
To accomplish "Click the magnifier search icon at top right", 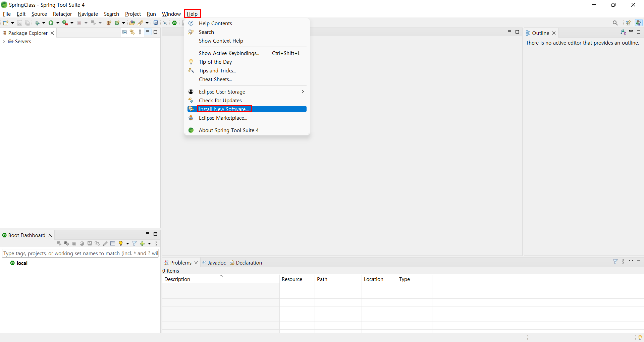I will (x=615, y=23).
